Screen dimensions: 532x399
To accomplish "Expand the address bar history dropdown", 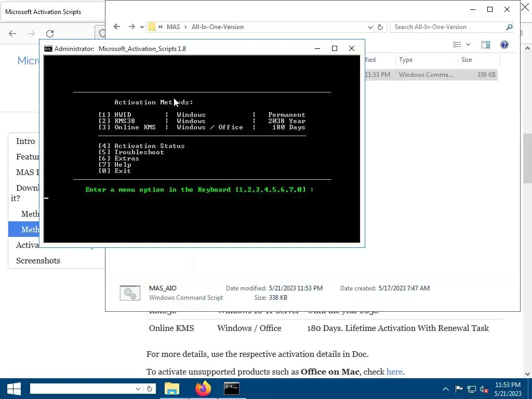I will [x=370, y=27].
